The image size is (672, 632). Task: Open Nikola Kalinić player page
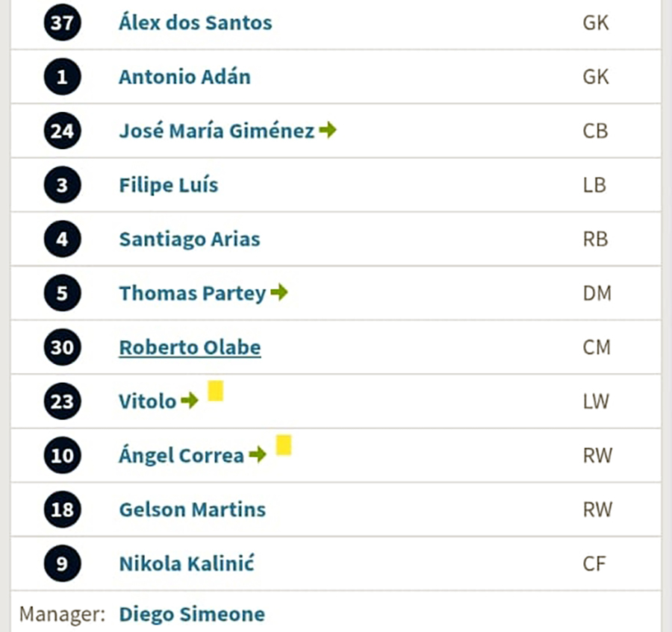[x=187, y=563]
